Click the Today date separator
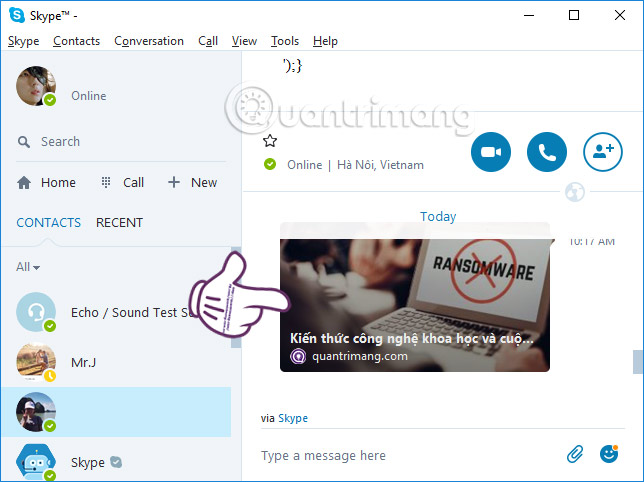The width and height of the screenshot is (644, 482). click(438, 216)
